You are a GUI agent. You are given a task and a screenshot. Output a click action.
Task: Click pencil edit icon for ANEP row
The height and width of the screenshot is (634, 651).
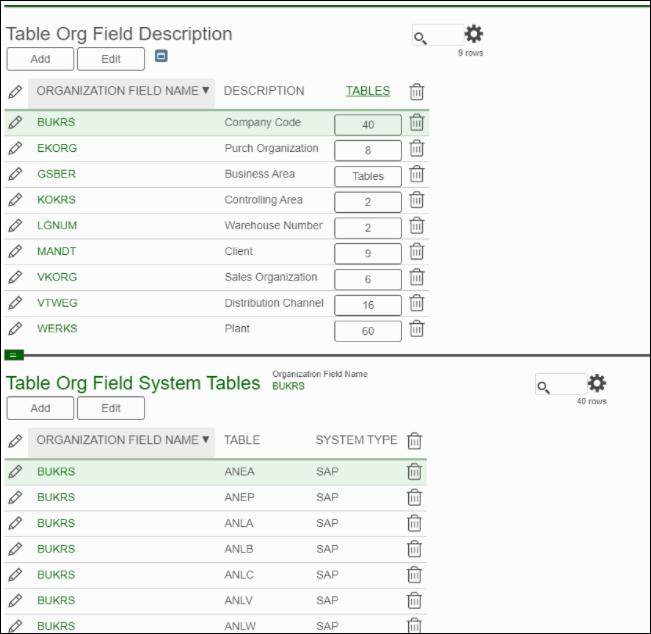point(15,497)
